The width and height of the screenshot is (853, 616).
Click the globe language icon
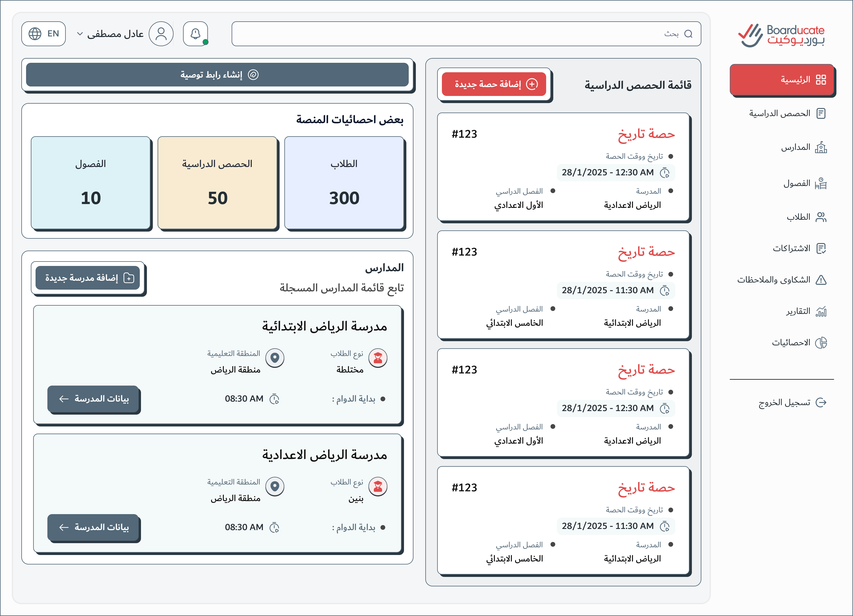(35, 34)
